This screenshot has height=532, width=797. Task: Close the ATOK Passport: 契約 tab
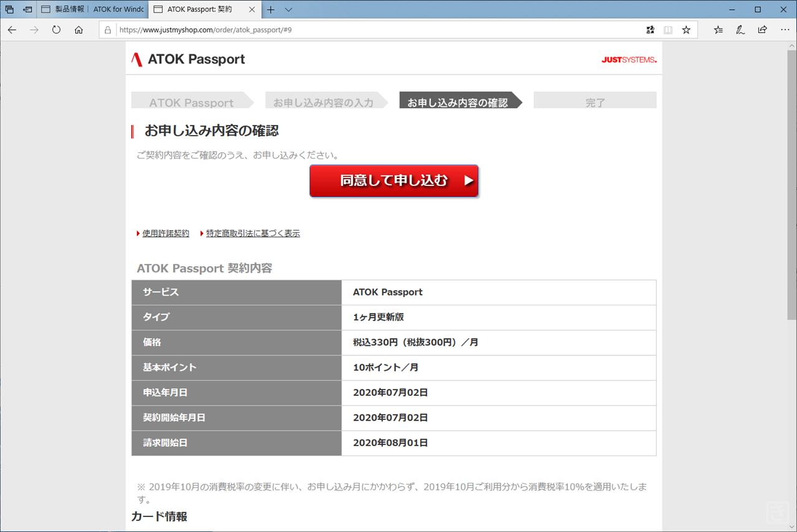252,9
